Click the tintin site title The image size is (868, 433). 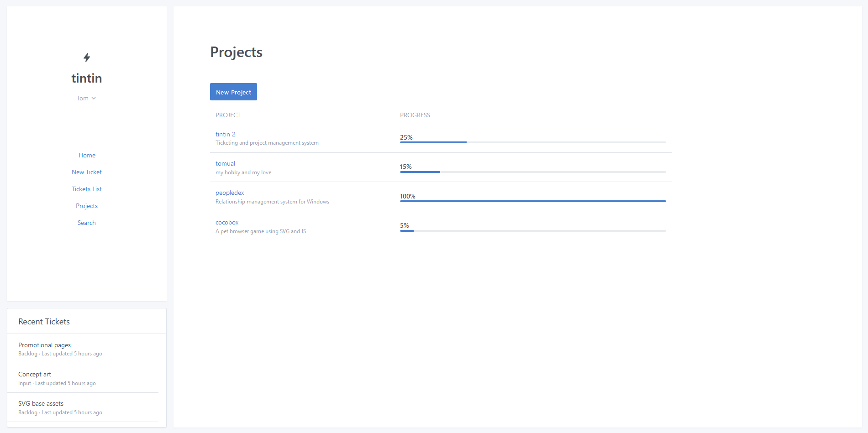coord(87,78)
